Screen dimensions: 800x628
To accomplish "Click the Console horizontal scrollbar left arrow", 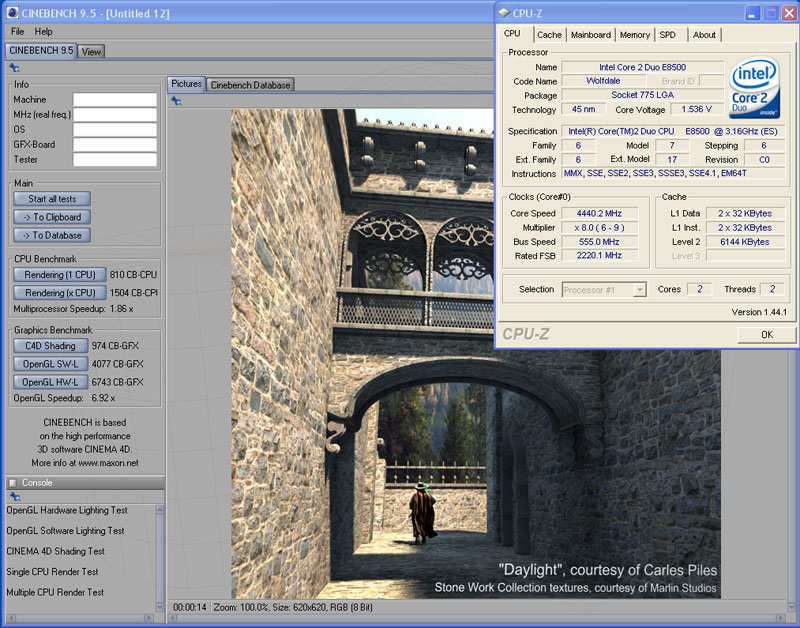I will pos(11,618).
